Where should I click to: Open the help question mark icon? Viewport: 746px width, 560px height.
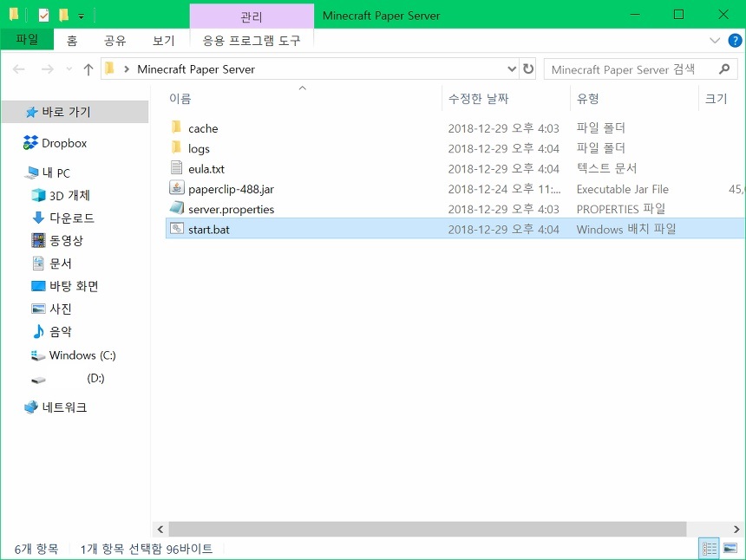click(735, 41)
